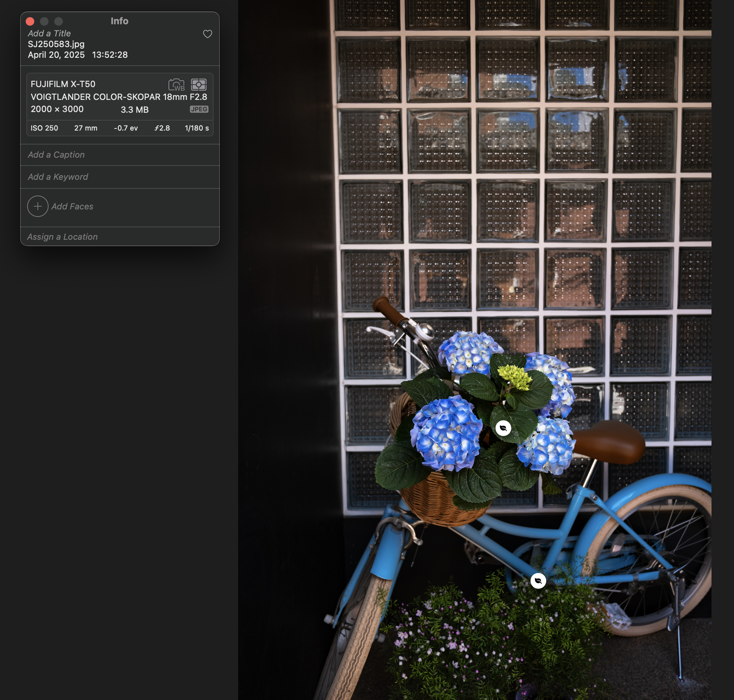The width and height of the screenshot is (734, 700).
Task: Select the SJ250583.jpg filename text
Action: click(x=56, y=44)
